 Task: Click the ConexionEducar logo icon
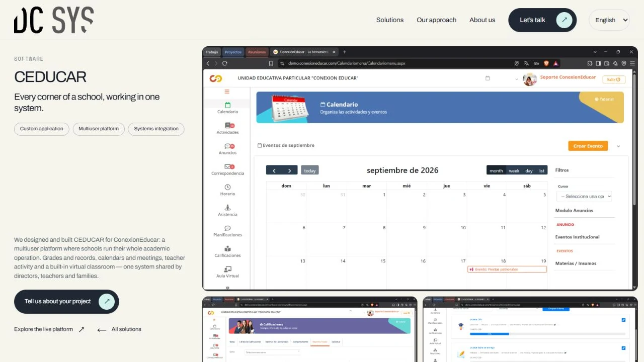point(216,78)
